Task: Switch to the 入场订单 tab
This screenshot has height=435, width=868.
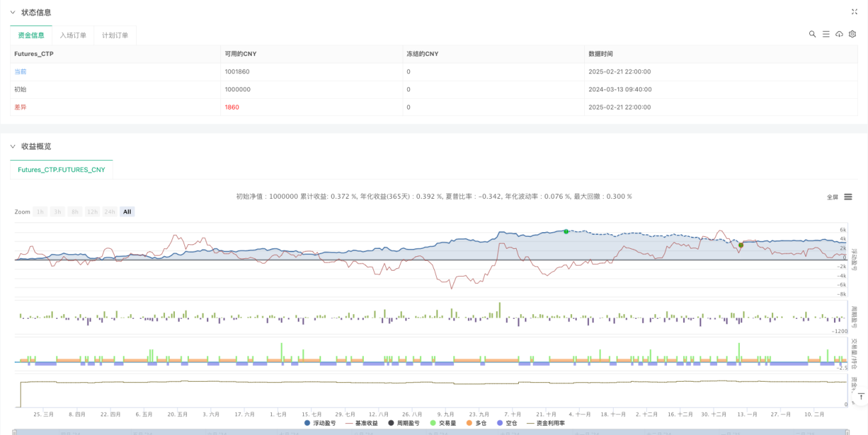Action: [73, 35]
